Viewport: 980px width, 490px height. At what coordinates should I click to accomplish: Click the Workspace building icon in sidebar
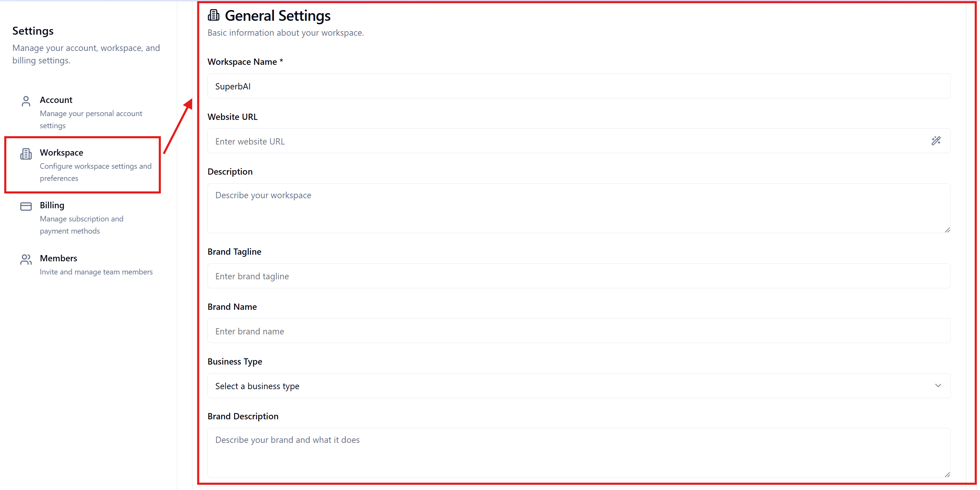[26, 154]
